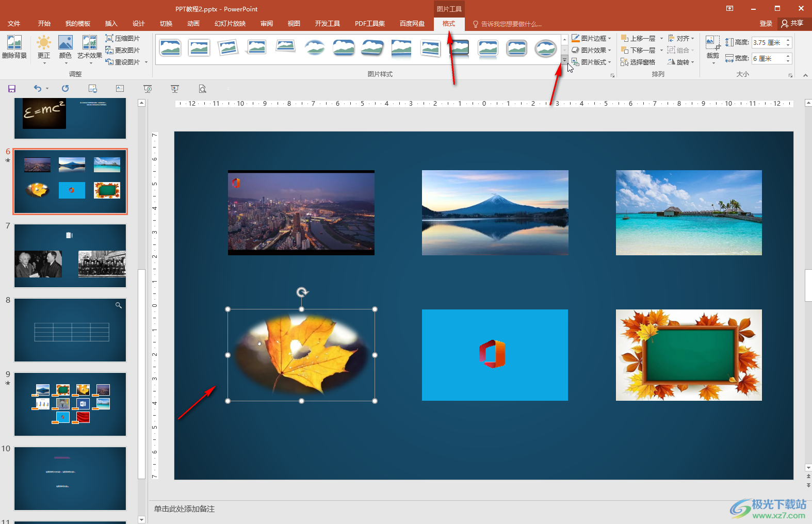Apply the metal oval picture style
The image size is (812, 524).
pyautogui.click(x=545, y=48)
